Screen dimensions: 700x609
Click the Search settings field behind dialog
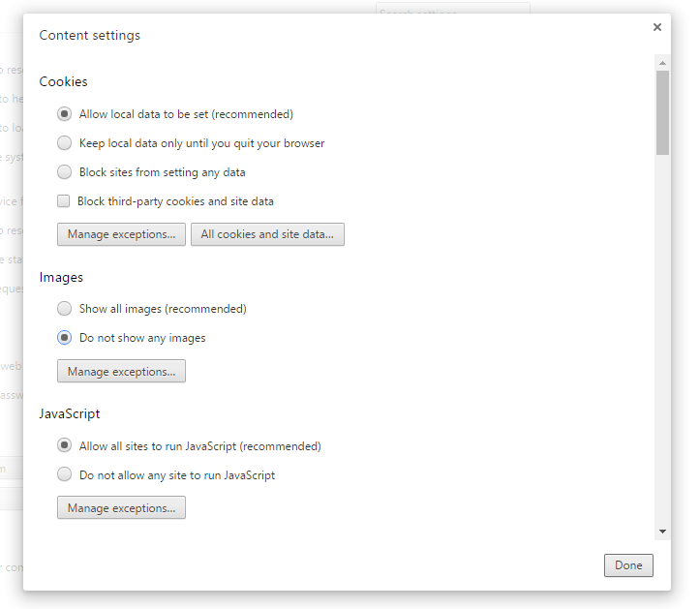pos(453,8)
